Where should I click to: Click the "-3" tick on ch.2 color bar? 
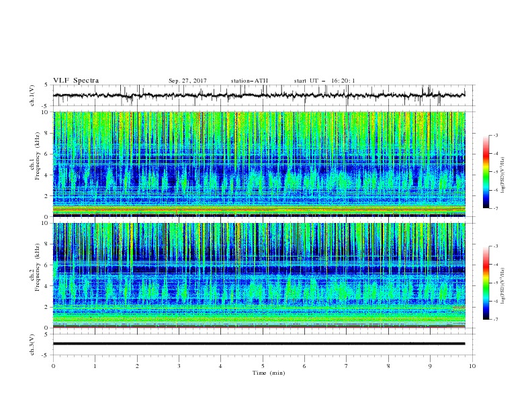(495, 246)
